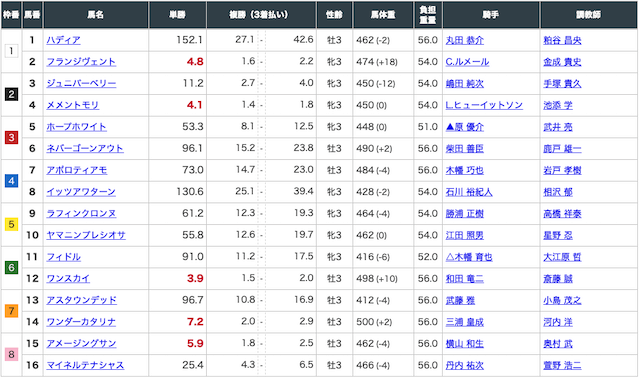
Task: Open trainer 斎藤 誠 page
Action: pos(558,278)
